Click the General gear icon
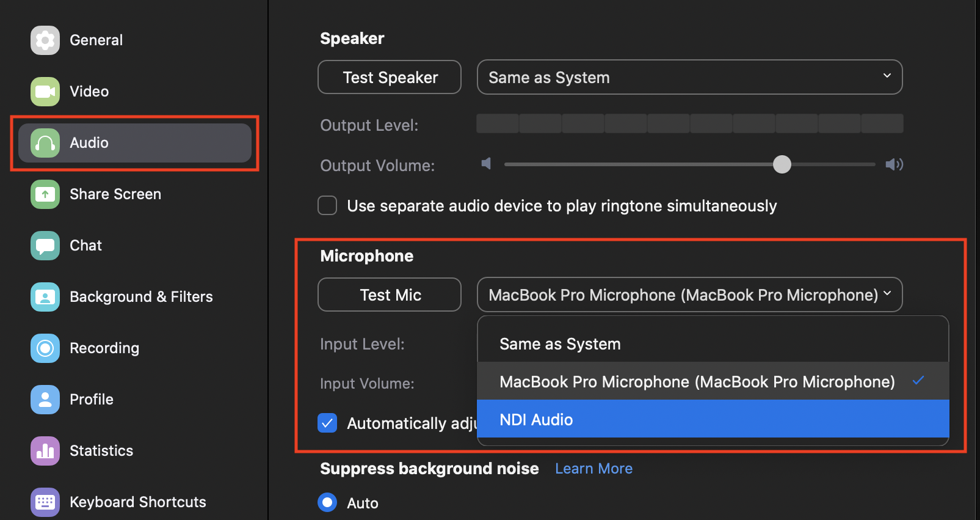The width and height of the screenshot is (980, 520). [x=45, y=40]
